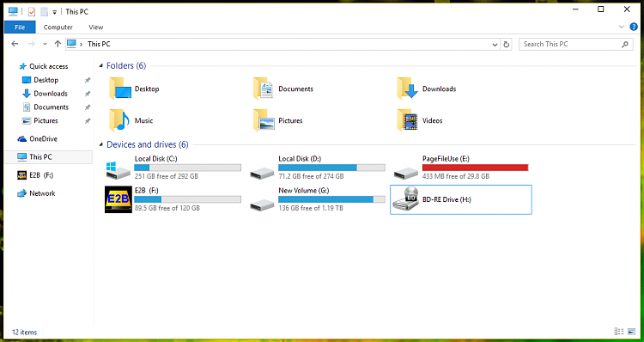Unpin Downloads from Quick access
Screen dimensions: 644x342
(87, 94)
